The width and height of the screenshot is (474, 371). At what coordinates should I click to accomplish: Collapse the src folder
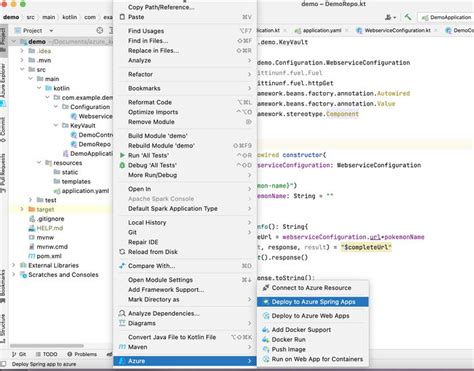coord(22,69)
